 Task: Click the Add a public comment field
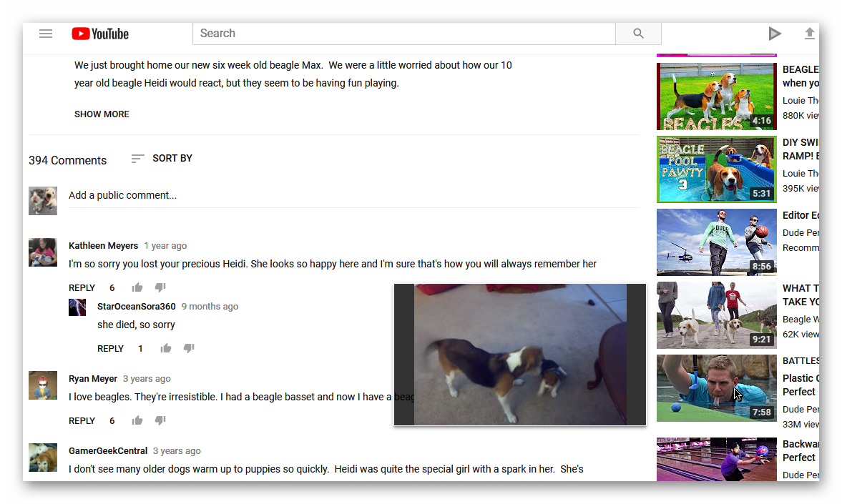coord(353,195)
